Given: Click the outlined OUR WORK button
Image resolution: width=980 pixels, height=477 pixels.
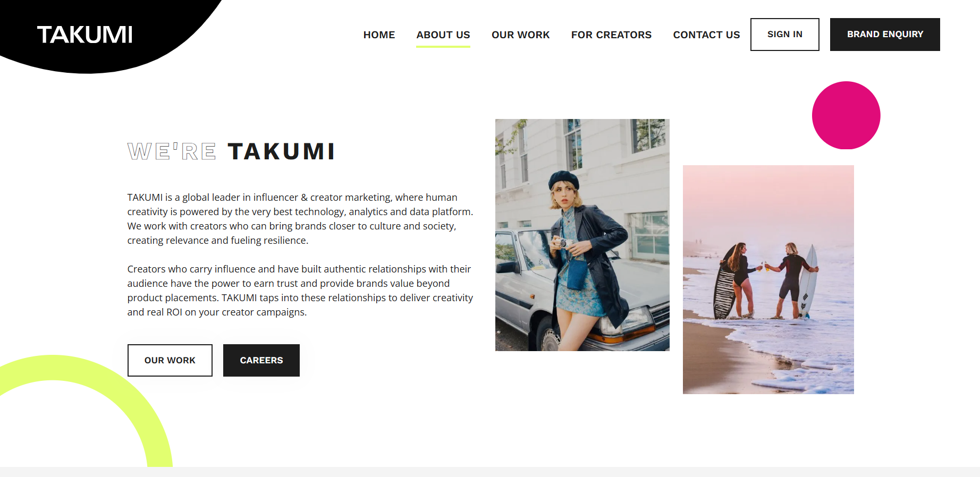Looking at the screenshot, I should pos(170,360).
